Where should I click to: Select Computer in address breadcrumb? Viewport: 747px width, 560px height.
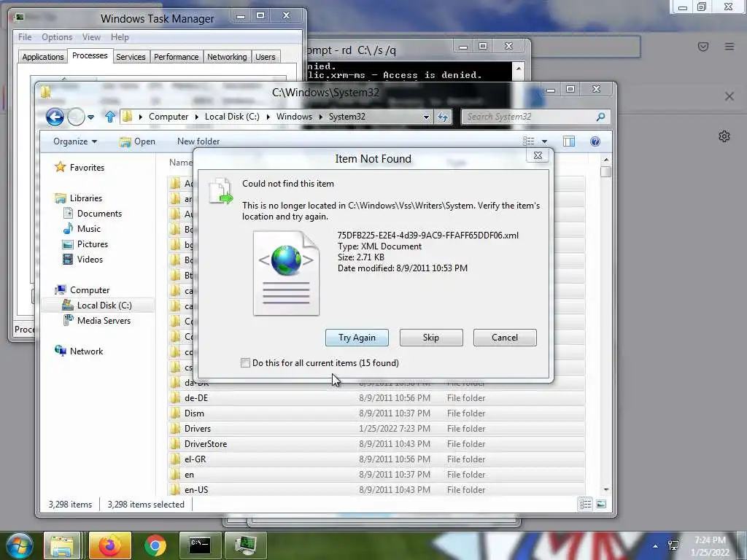pyautogui.click(x=169, y=117)
